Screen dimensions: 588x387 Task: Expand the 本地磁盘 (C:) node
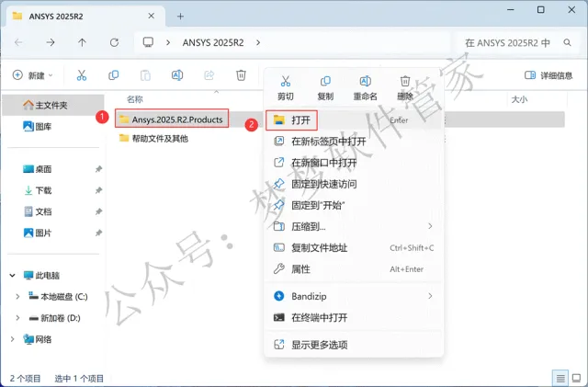point(17,297)
